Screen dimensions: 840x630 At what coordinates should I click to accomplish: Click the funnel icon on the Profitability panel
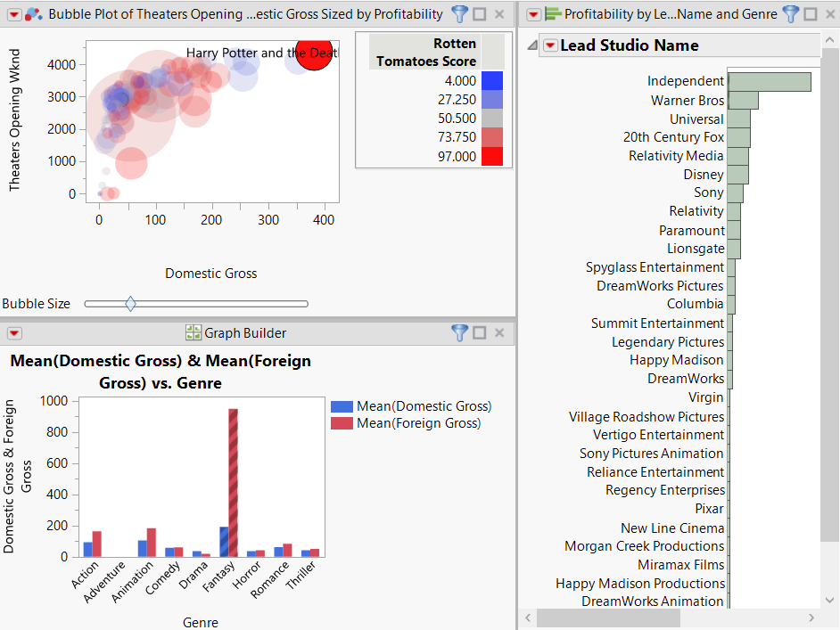[791, 13]
